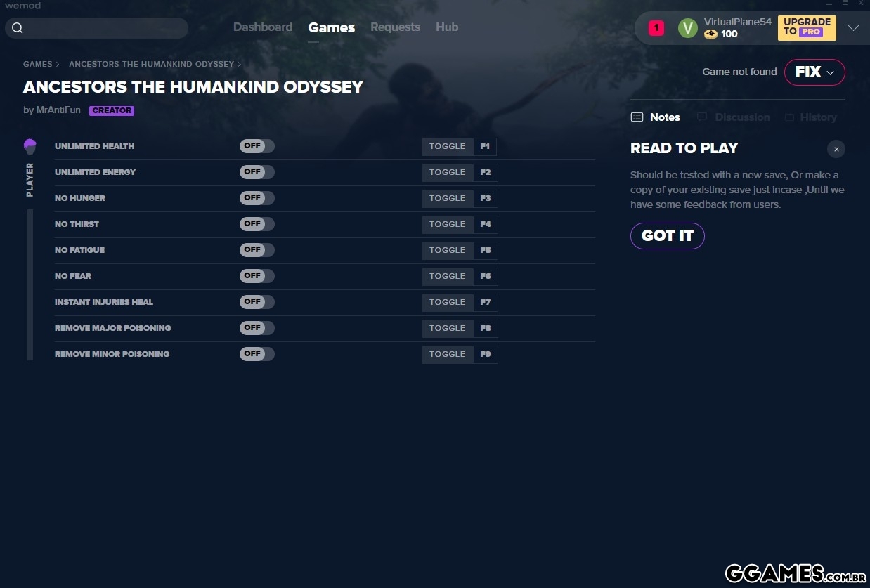
Task: Turn on Remove Minor Poisoning switch
Action: point(257,354)
